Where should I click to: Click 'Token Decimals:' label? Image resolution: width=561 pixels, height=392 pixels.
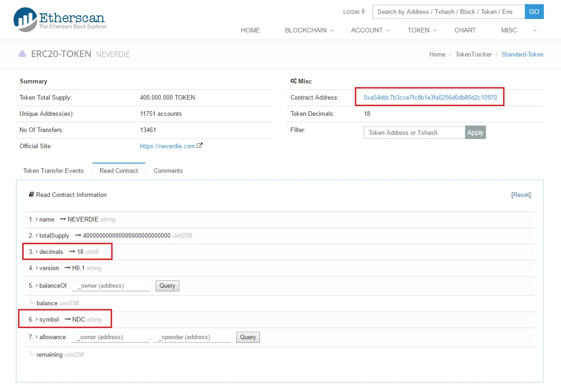tap(312, 114)
